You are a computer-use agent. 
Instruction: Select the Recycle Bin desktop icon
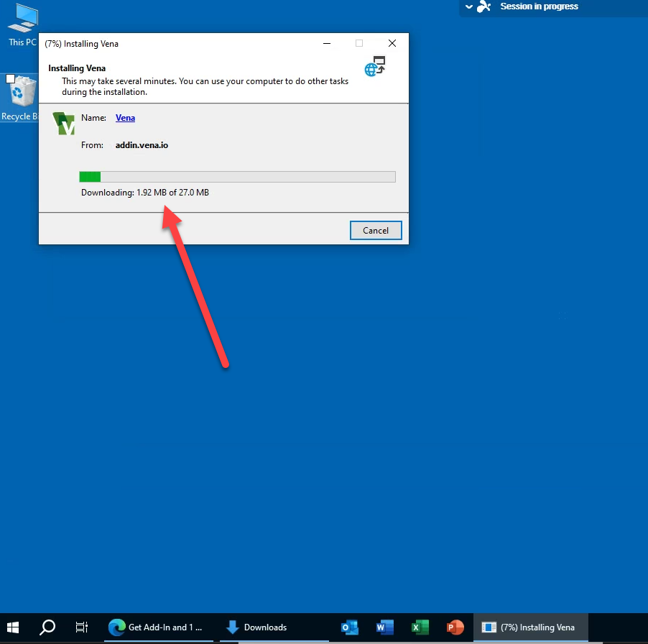[x=20, y=98]
